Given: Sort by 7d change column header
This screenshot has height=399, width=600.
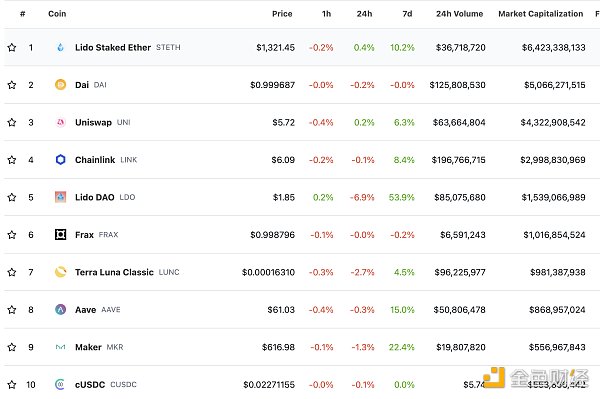Looking at the screenshot, I should [x=407, y=14].
